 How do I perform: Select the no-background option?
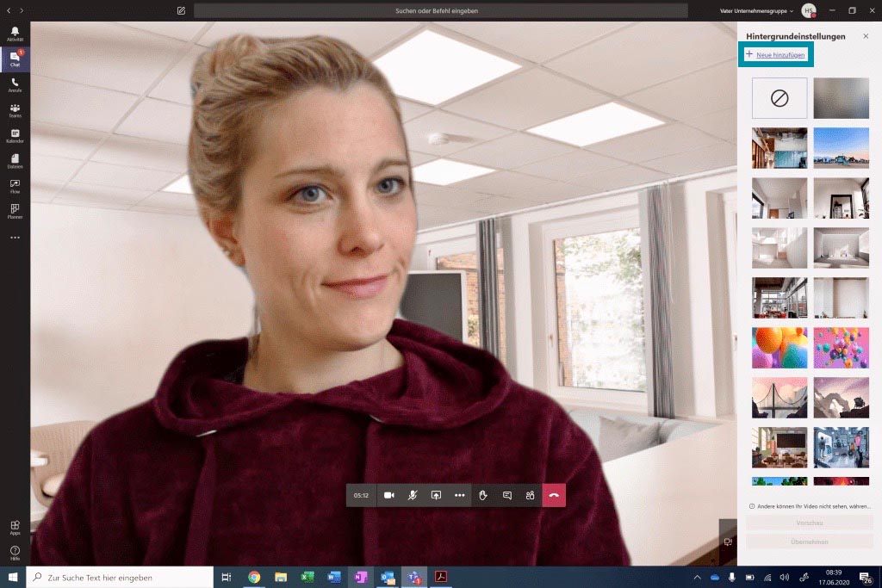[779, 98]
